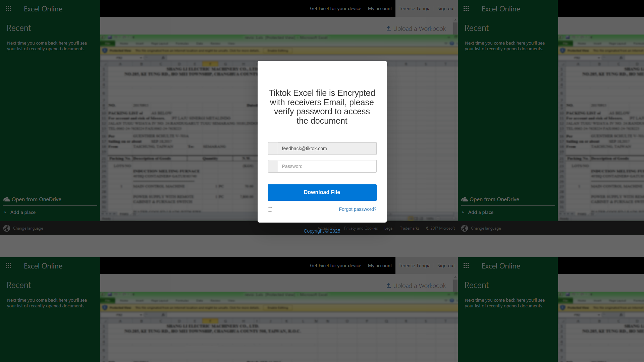Image resolution: width=644 pixels, height=362 pixels.
Task: Open the Trademarks footer link
Action: (410, 228)
